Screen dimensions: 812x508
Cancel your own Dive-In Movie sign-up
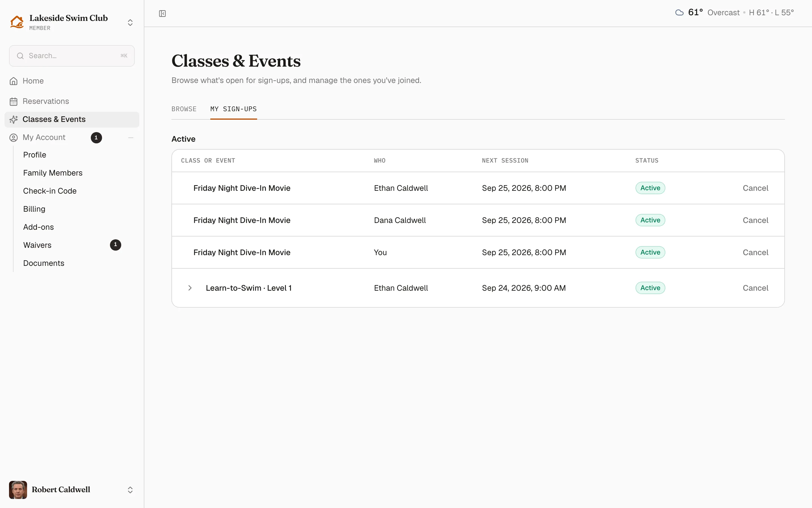[755, 253]
